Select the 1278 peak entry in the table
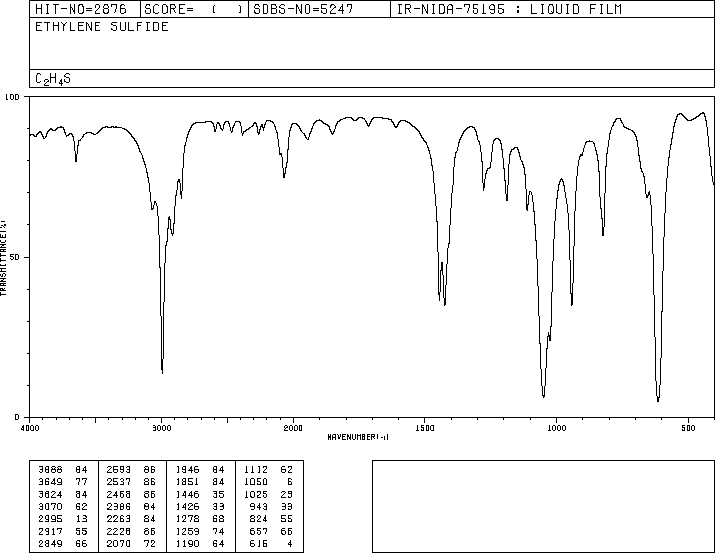This screenshot has width=715, height=553. tap(200, 519)
